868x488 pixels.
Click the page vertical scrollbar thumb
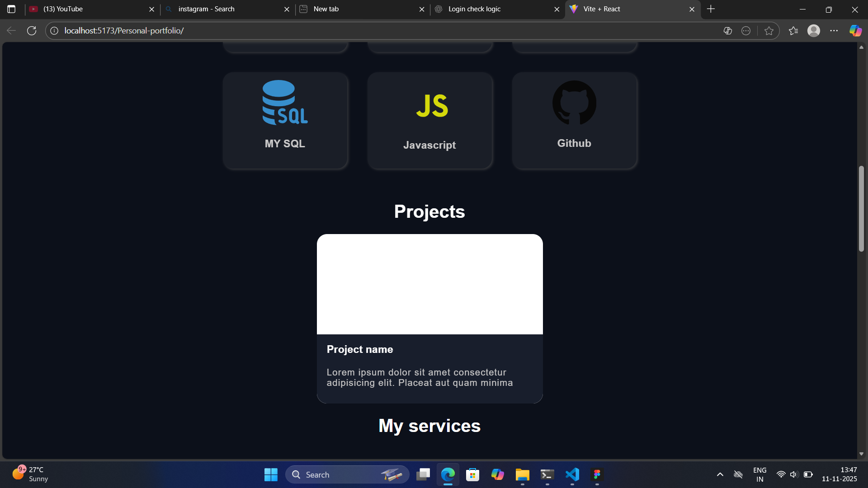(861, 209)
